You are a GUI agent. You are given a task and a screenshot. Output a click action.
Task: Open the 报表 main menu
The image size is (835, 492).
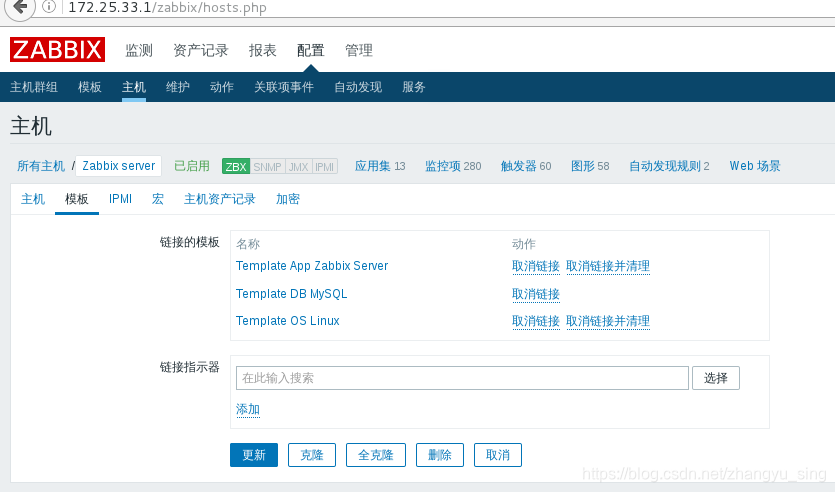(263, 51)
